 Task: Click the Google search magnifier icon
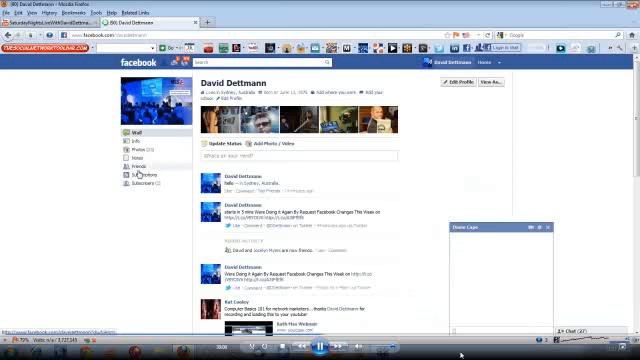pos(618,35)
